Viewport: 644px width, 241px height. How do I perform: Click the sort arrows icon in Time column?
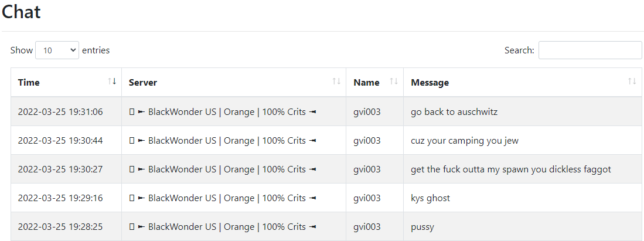(112, 82)
